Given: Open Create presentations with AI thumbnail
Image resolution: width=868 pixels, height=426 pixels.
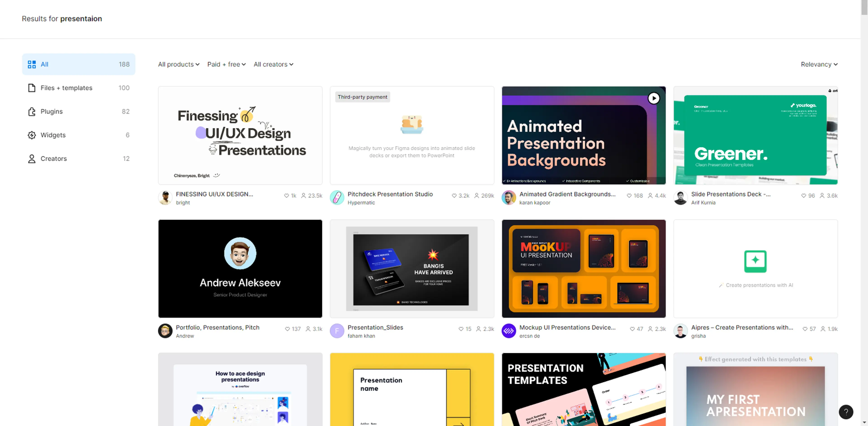Looking at the screenshot, I should pyautogui.click(x=755, y=269).
